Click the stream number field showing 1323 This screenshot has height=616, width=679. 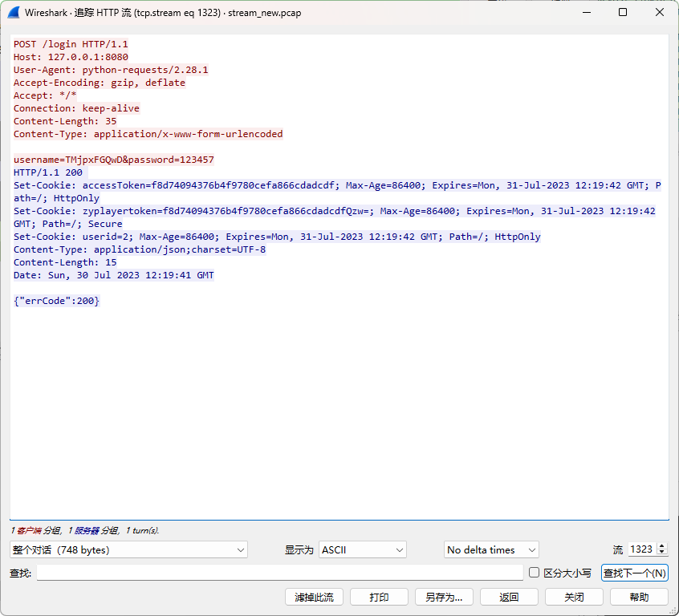643,549
